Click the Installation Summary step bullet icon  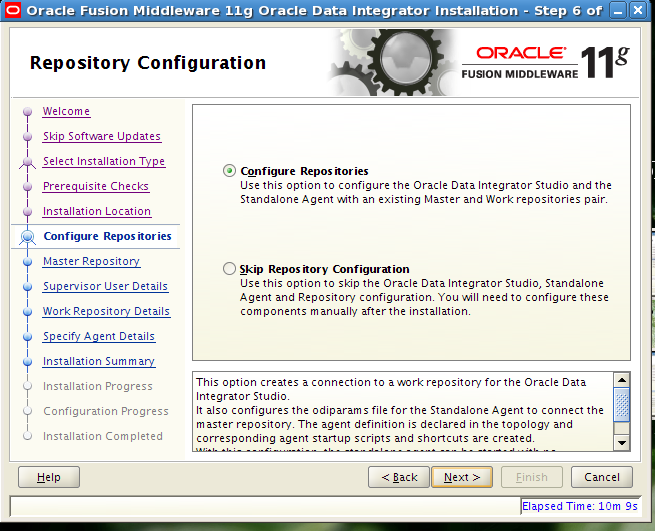click(x=28, y=362)
